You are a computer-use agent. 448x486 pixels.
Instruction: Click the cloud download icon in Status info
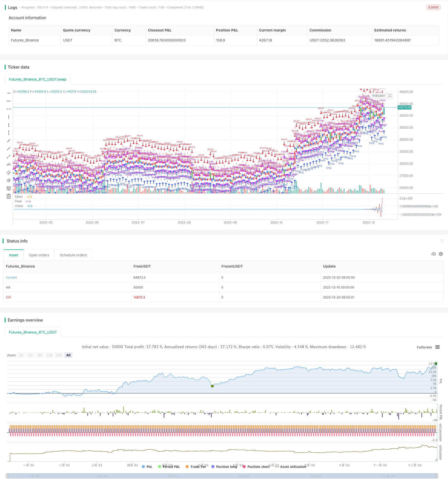[433, 254]
